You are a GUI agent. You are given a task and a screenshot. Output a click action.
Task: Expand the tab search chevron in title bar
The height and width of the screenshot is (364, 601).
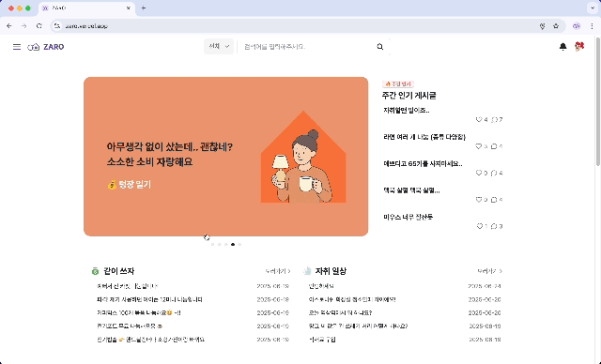[x=593, y=8]
